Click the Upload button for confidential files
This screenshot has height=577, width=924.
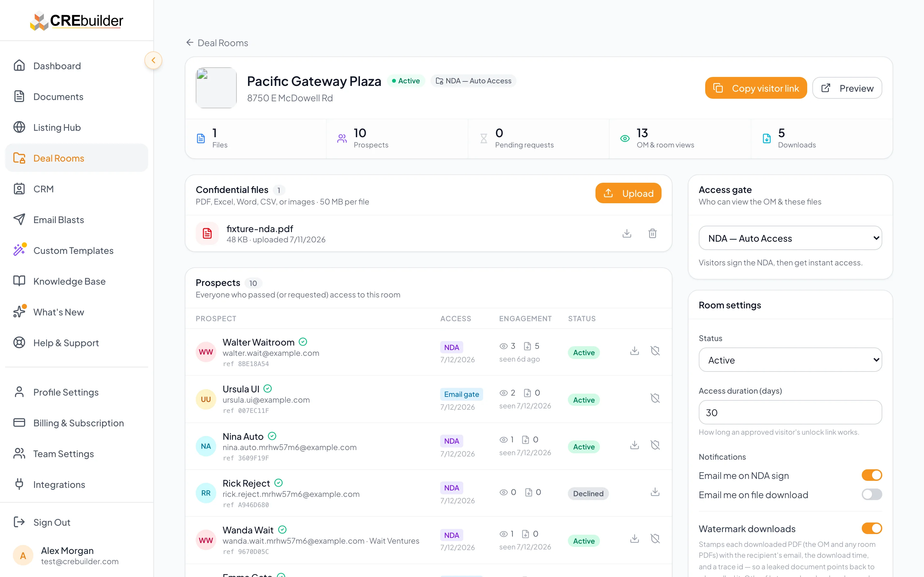click(628, 194)
